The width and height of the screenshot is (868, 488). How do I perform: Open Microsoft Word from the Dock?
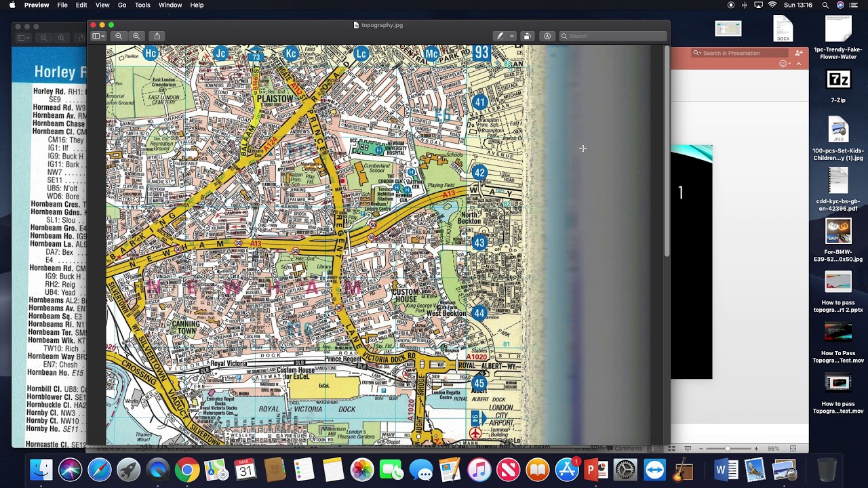[x=726, y=470]
